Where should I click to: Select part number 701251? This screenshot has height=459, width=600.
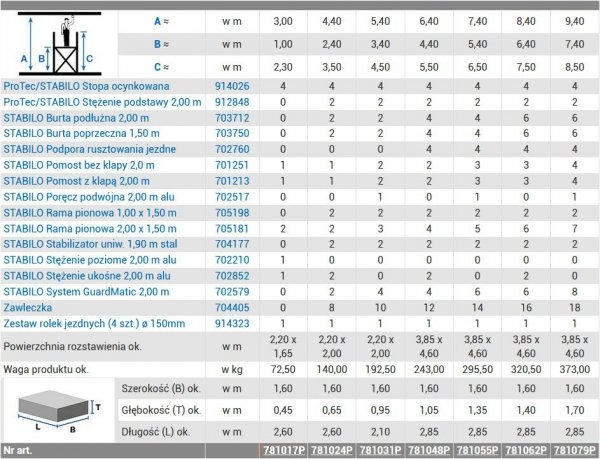pyautogui.click(x=232, y=166)
